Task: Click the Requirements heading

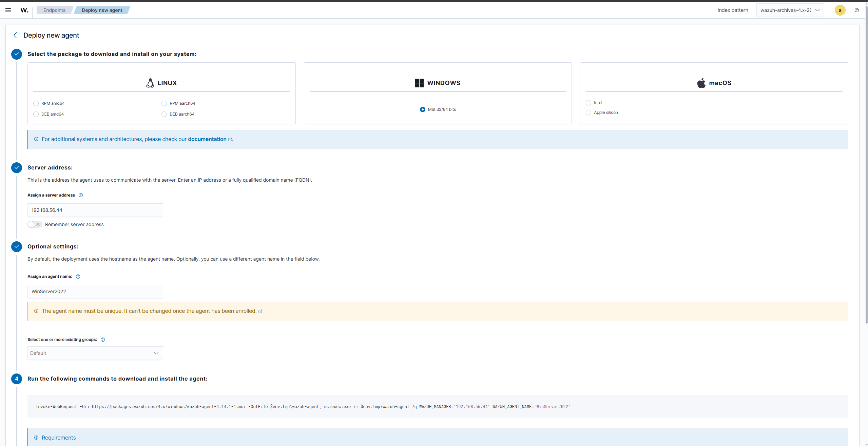Action: 59,438
